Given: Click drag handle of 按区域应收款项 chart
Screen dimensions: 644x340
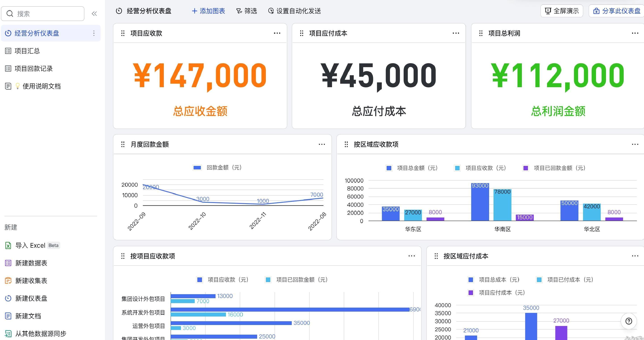Looking at the screenshot, I should coord(346,144).
